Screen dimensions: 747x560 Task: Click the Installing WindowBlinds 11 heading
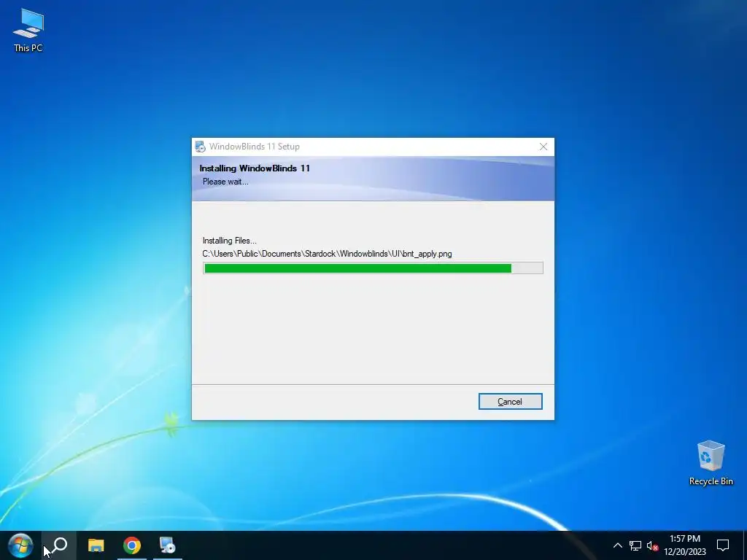[255, 168]
